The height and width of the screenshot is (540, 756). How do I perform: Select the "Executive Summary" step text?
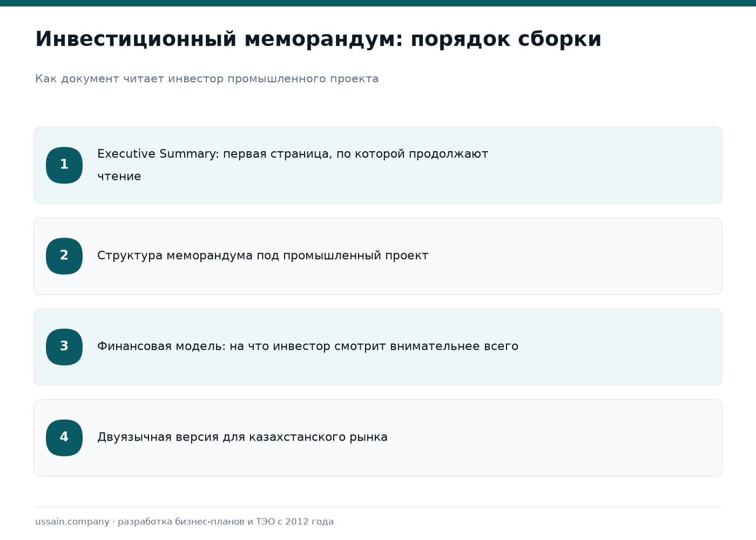293,165
